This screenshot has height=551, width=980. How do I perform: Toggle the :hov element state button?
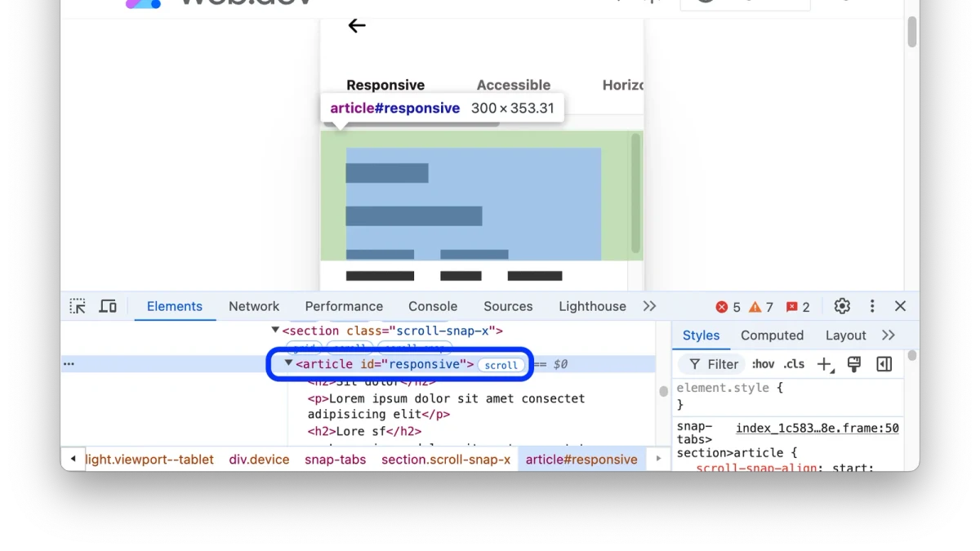[x=763, y=364]
